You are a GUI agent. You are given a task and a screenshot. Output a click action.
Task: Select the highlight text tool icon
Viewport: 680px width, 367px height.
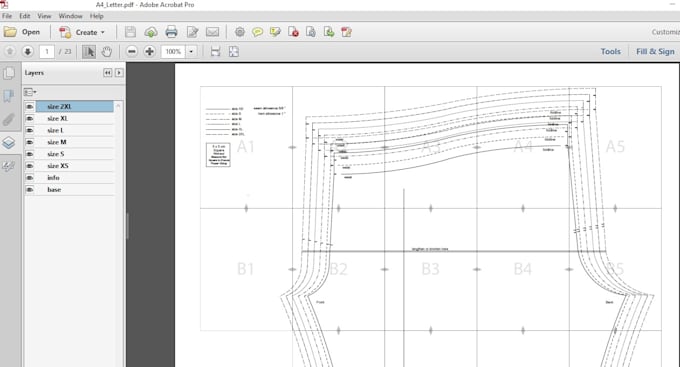(275, 32)
